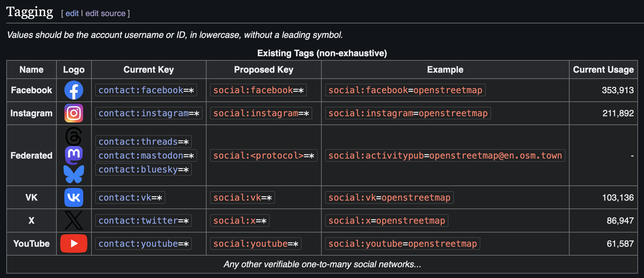Click example social:instagram=openstreetmap
The width and height of the screenshot is (644, 278).
pos(408,113)
